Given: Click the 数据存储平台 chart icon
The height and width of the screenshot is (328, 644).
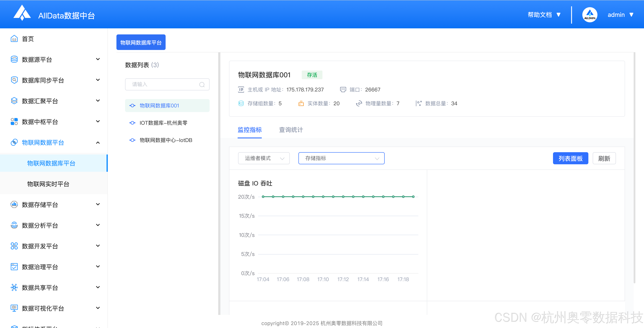Looking at the screenshot, I should [x=14, y=205].
